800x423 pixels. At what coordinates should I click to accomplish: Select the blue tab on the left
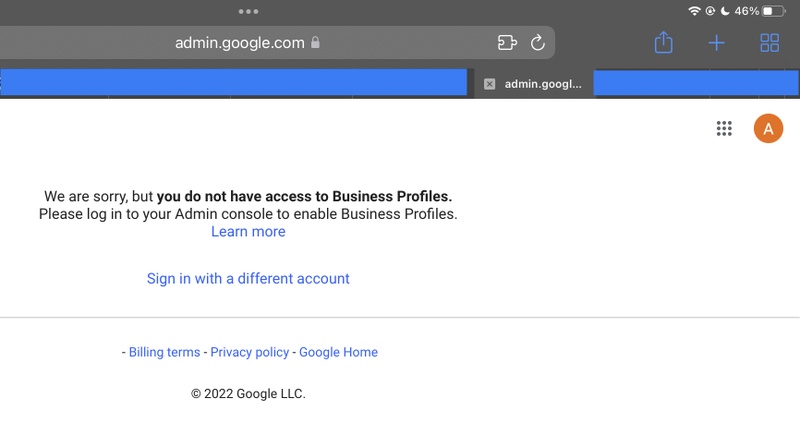click(x=233, y=83)
